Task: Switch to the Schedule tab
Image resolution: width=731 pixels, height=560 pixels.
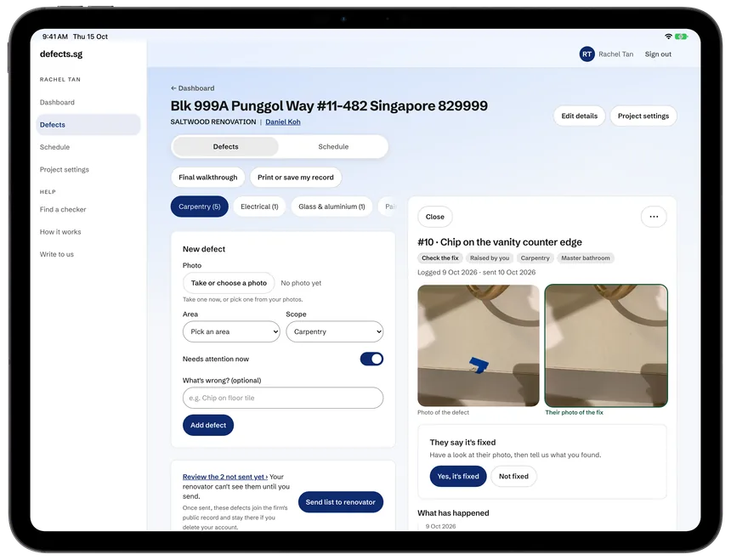Action: tap(333, 147)
